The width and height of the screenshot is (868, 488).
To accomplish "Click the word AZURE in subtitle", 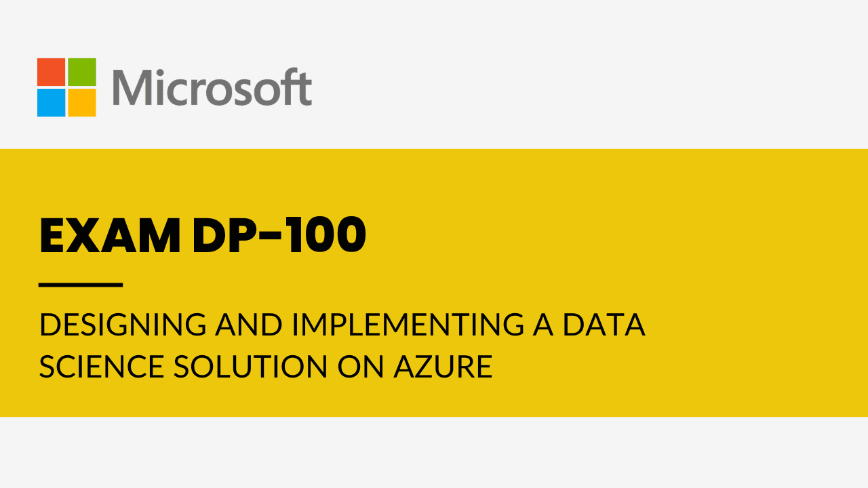I will [443, 367].
